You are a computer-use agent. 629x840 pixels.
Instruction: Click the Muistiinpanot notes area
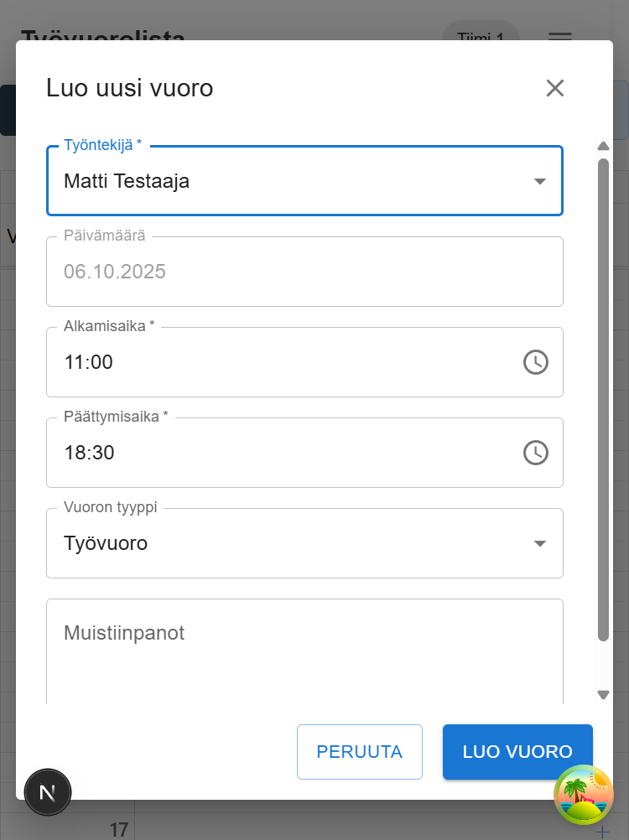pyautogui.click(x=304, y=646)
